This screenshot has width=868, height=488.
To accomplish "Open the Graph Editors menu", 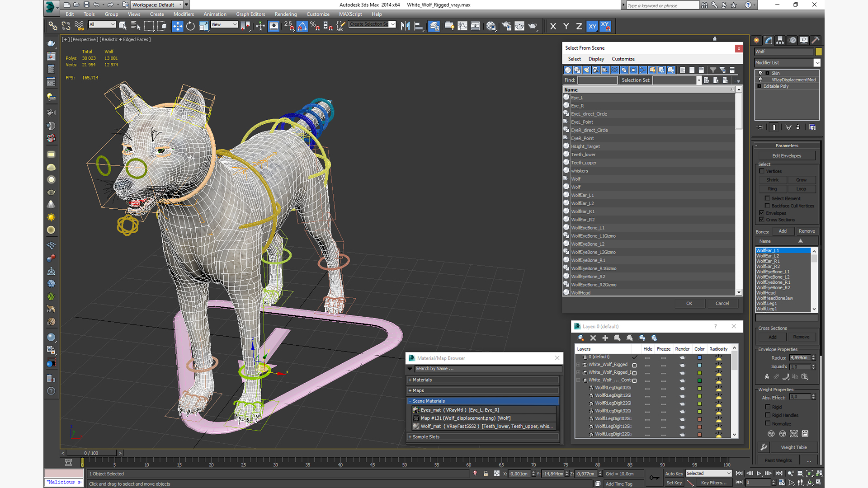I will (250, 14).
